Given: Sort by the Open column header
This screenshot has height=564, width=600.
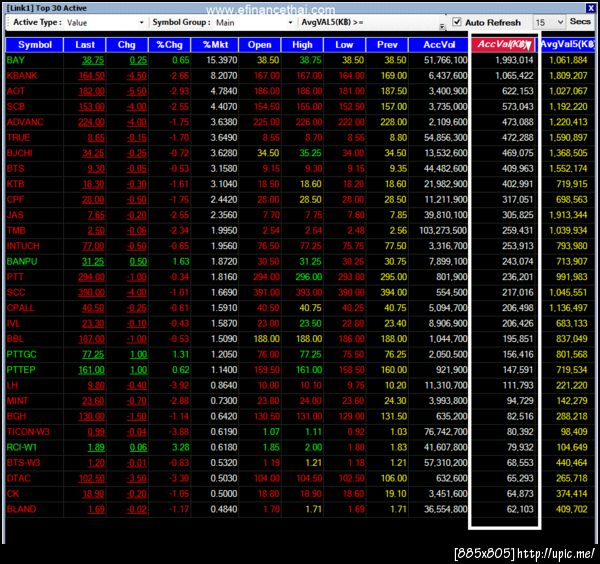Looking at the screenshot, I should pos(259,45).
